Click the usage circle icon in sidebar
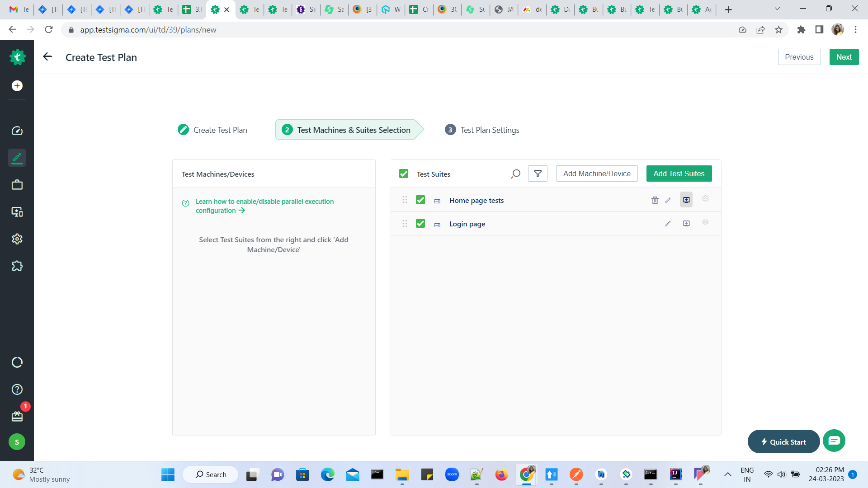 (x=17, y=362)
